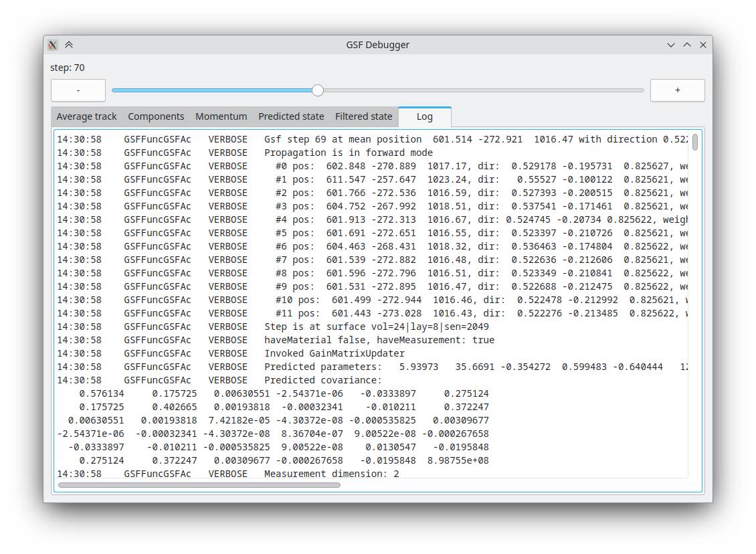
Task: Click the vertical scrollbar thumb of the log
Action: pyautogui.click(x=694, y=142)
